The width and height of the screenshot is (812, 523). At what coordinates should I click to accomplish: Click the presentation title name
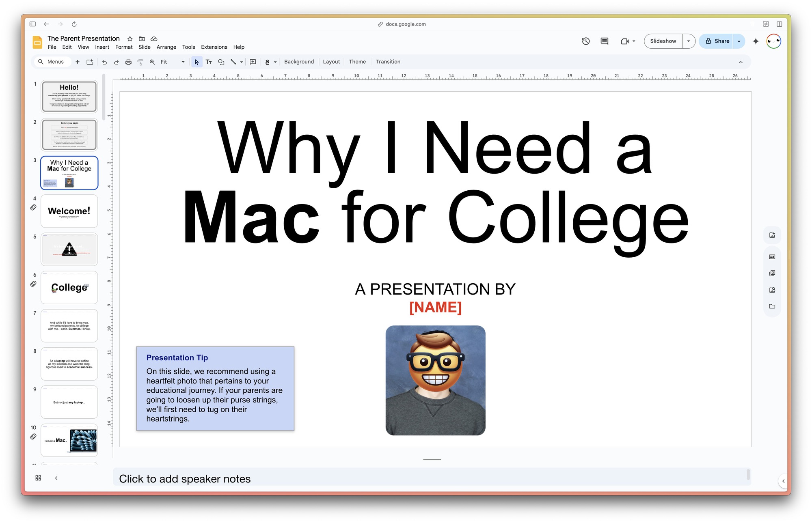click(x=84, y=38)
